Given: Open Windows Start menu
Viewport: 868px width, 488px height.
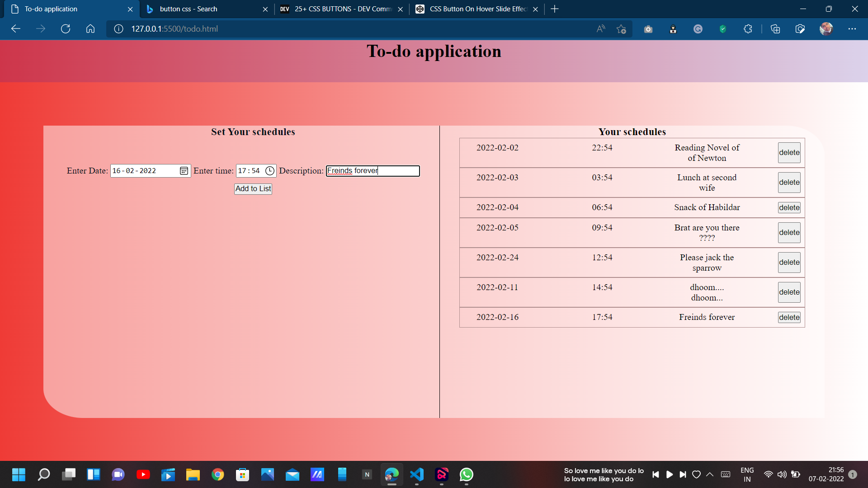Looking at the screenshot, I should [19, 474].
